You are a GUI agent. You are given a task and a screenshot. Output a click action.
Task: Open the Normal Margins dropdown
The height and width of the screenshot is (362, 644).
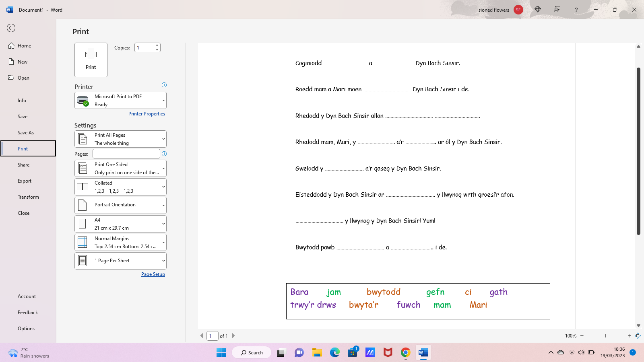tap(120, 243)
